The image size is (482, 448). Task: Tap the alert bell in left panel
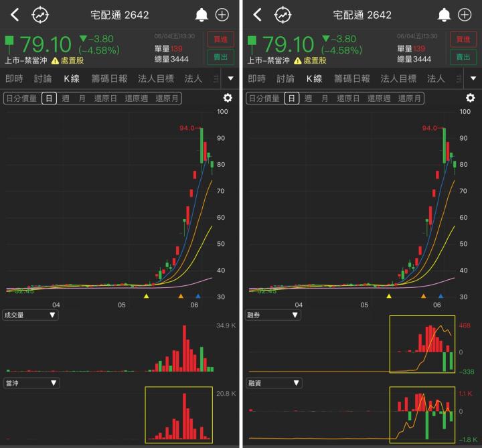point(202,15)
